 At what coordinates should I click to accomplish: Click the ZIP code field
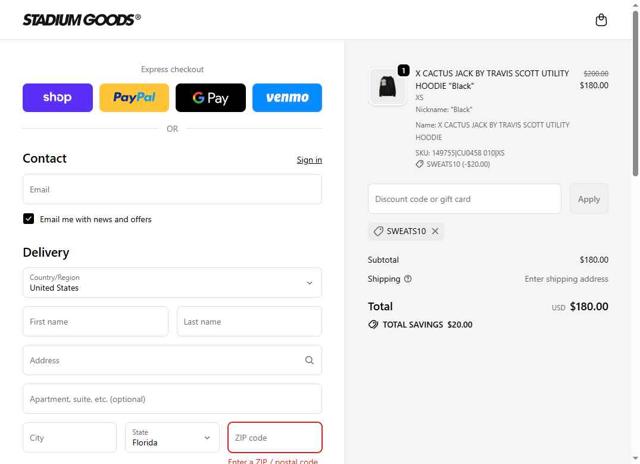(x=275, y=437)
